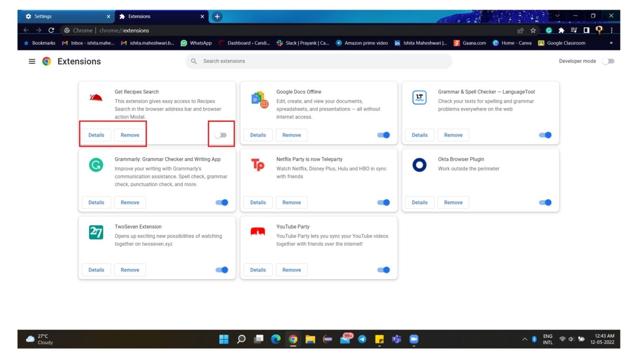Open the Extensions page hamburger menu
This screenshot has height=362, width=644.
tap(32, 61)
